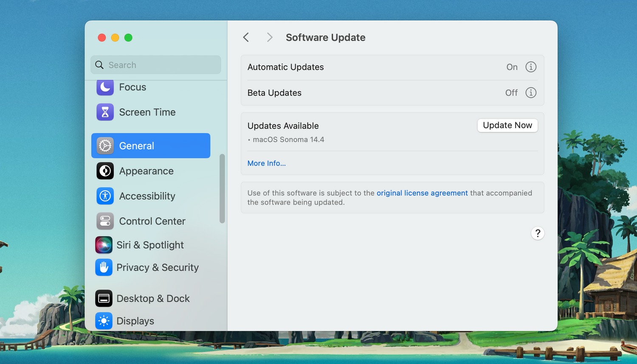Open the Privacy & Security label
637x364 pixels.
point(158,267)
